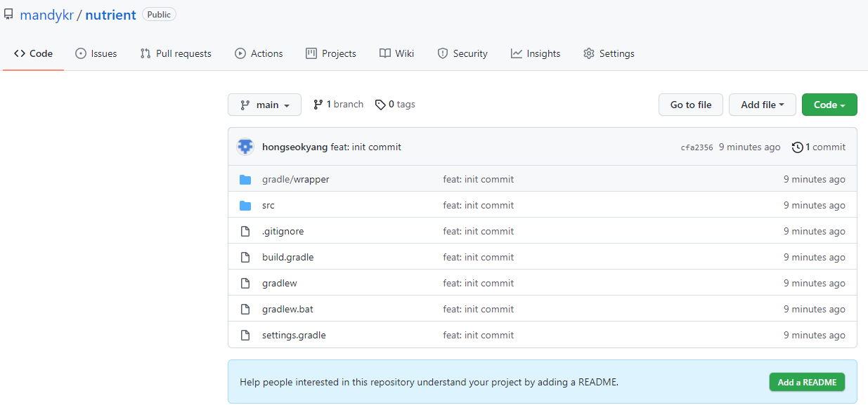Screen dimensions: 868x417
Task: Open the build.gradle file link
Action: point(288,258)
